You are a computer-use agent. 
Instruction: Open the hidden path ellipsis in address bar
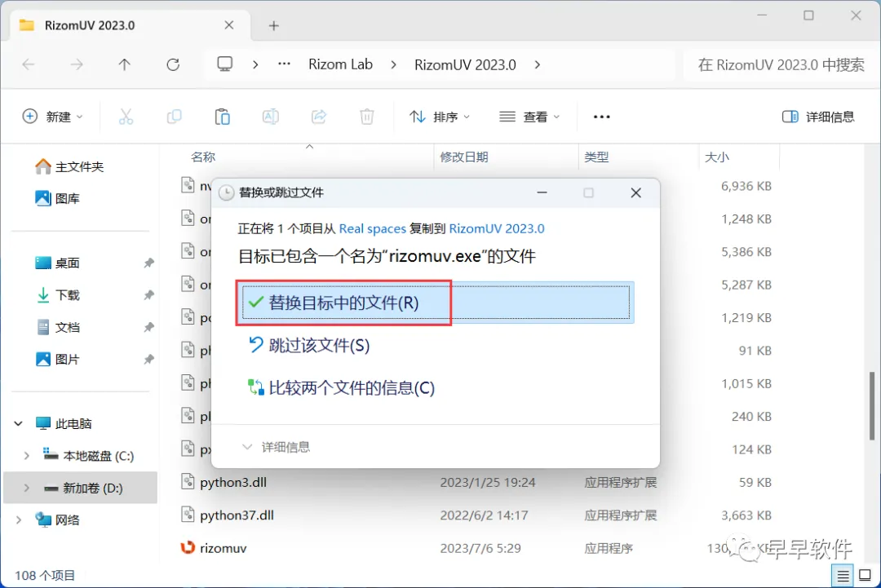pyautogui.click(x=285, y=64)
